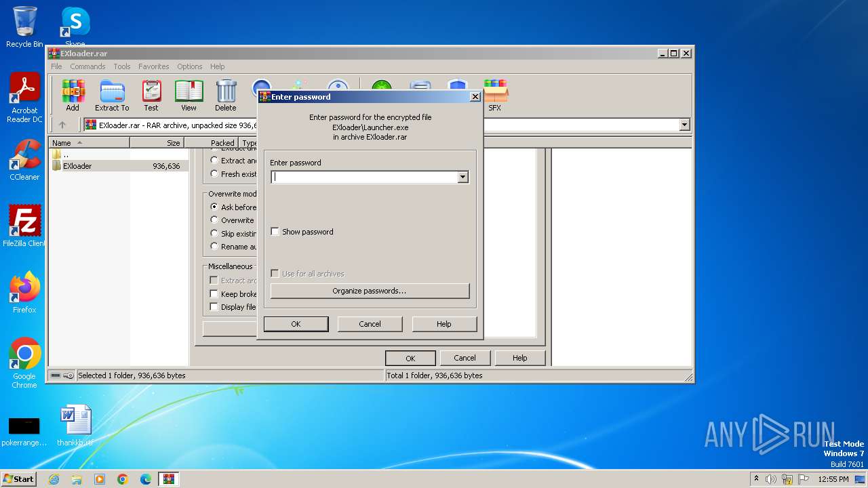868x488 pixels.
Task: Open the File menu
Action: pyautogui.click(x=56, y=66)
